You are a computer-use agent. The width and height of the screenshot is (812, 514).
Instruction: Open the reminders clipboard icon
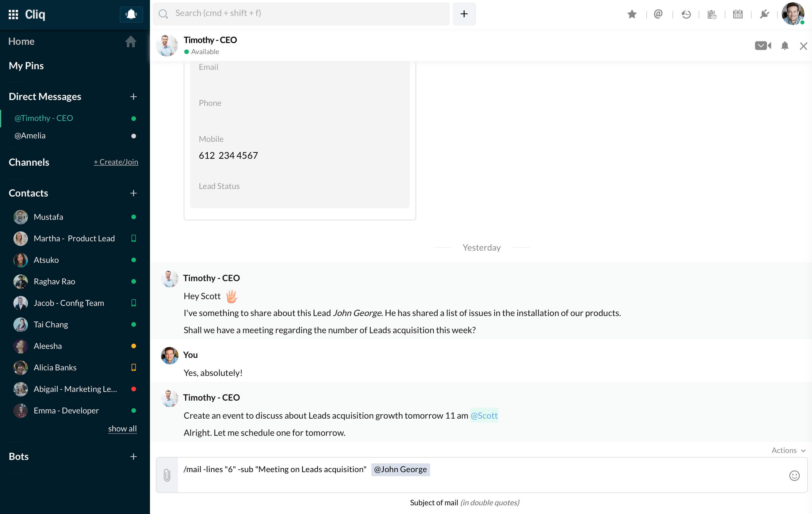pos(711,14)
